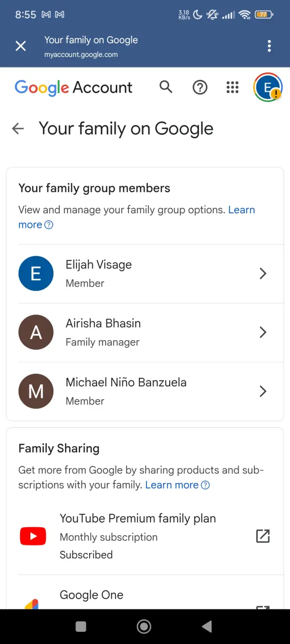Tap the Android recent apps square button
Image resolution: width=290 pixels, height=644 pixels.
pyautogui.click(x=81, y=626)
